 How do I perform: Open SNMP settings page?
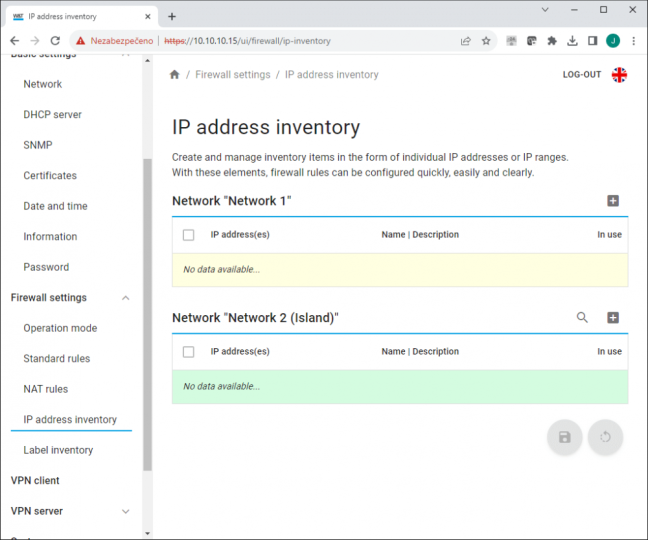click(38, 145)
